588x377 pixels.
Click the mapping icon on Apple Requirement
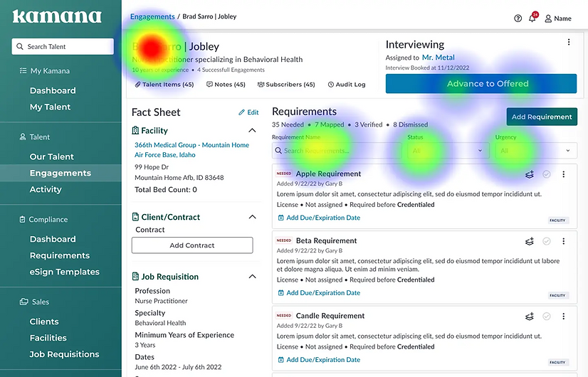click(x=530, y=174)
